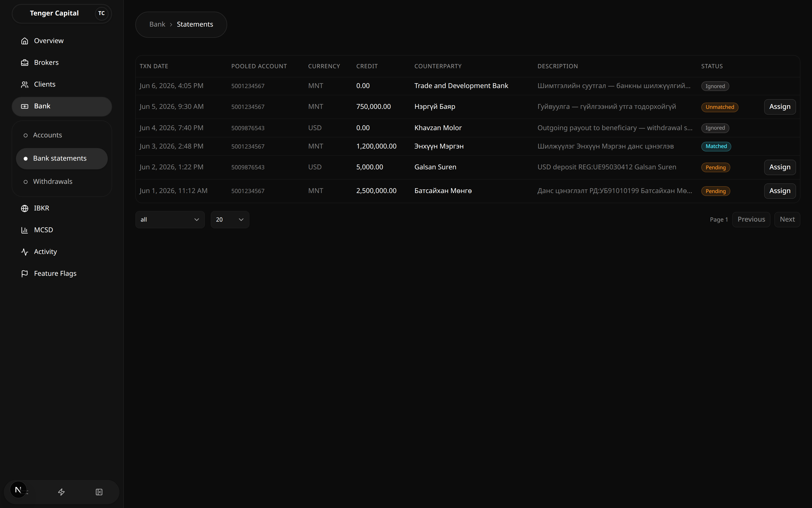The height and width of the screenshot is (508, 812).
Task: Click the Overview home icon
Action: coord(24,41)
